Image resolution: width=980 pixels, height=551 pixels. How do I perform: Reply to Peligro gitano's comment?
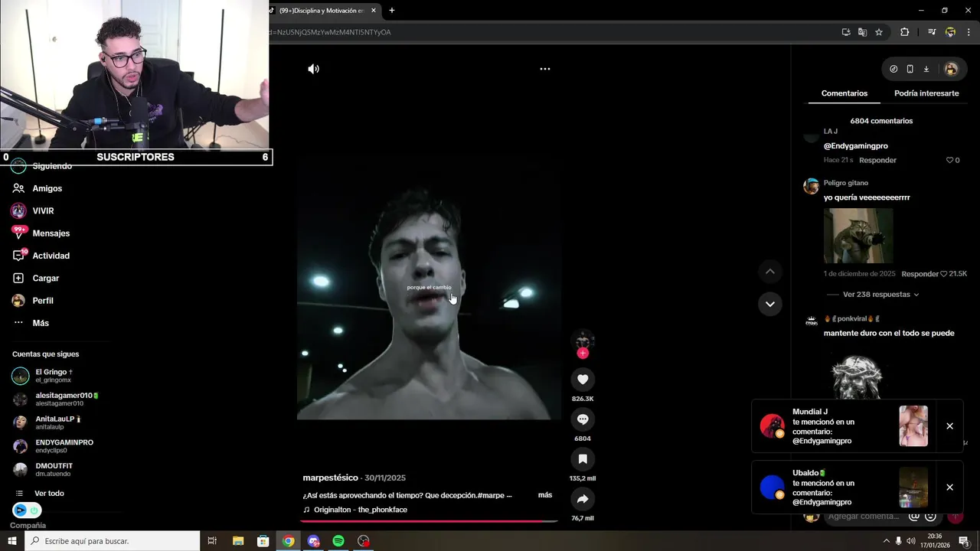pos(920,274)
